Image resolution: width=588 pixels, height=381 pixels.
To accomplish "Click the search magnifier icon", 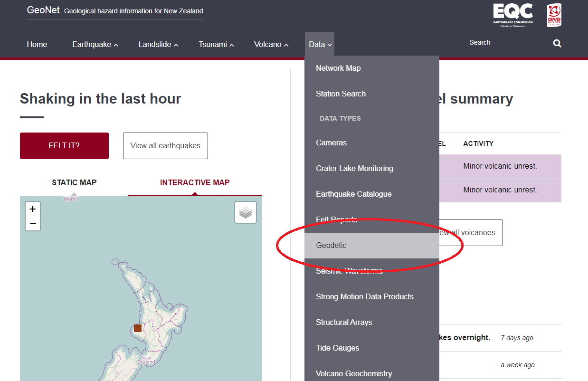I will coord(557,44).
